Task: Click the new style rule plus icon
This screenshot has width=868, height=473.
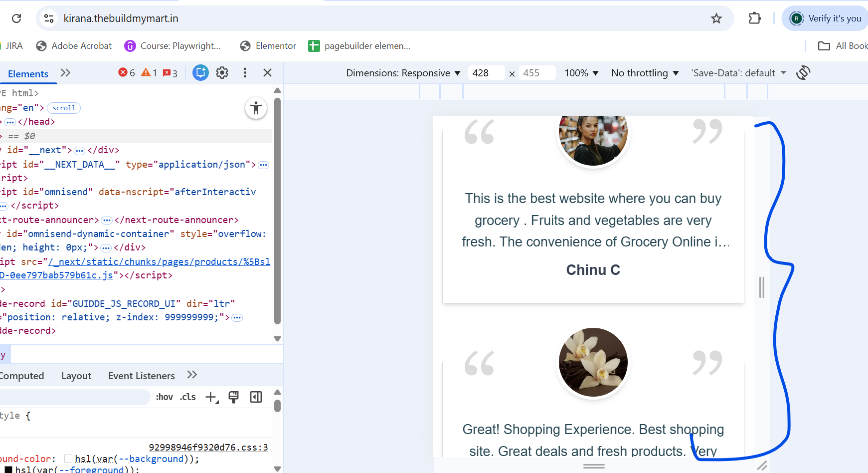Action: click(x=212, y=397)
